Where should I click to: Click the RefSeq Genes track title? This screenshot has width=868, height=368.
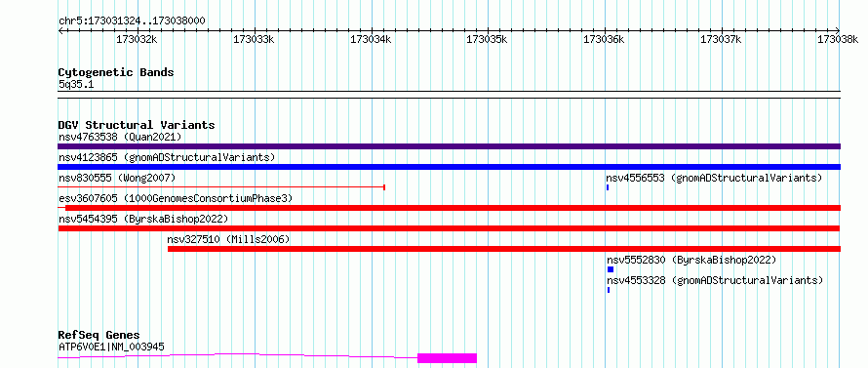pos(99,336)
